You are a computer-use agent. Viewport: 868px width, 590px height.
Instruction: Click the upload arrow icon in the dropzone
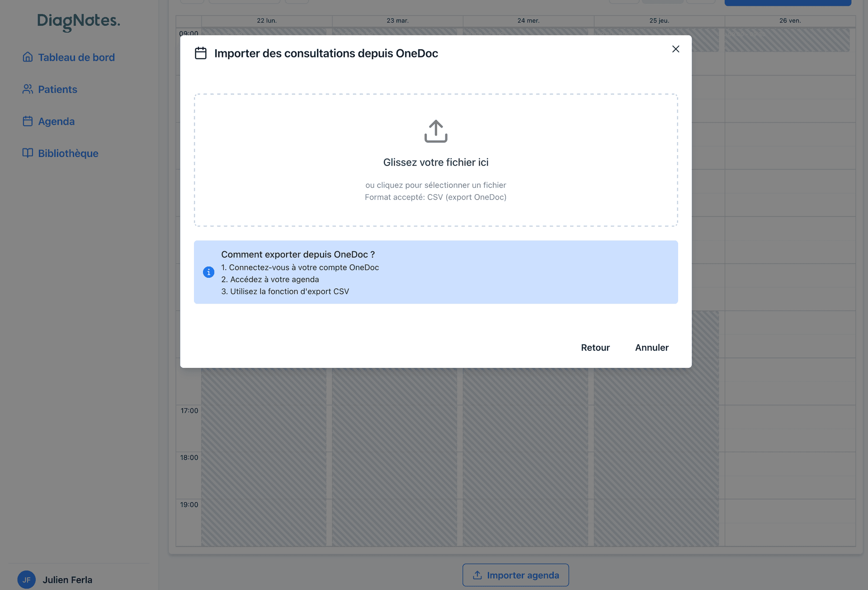point(435,131)
